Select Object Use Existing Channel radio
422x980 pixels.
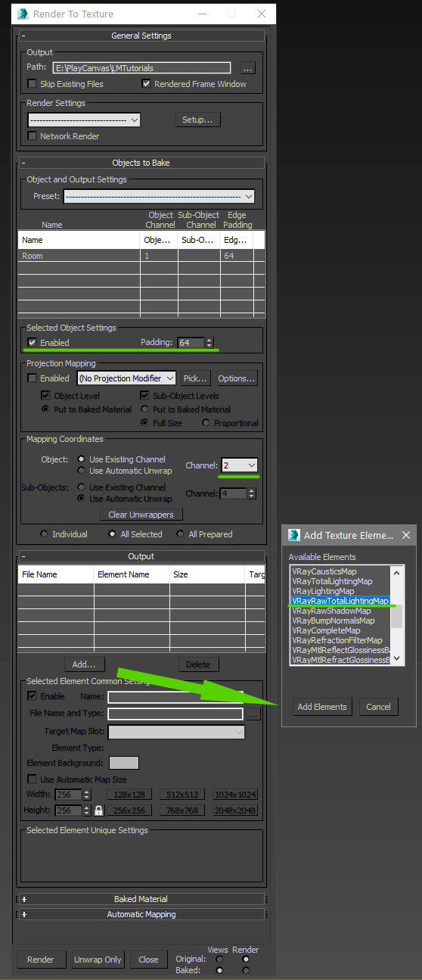coord(82,459)
